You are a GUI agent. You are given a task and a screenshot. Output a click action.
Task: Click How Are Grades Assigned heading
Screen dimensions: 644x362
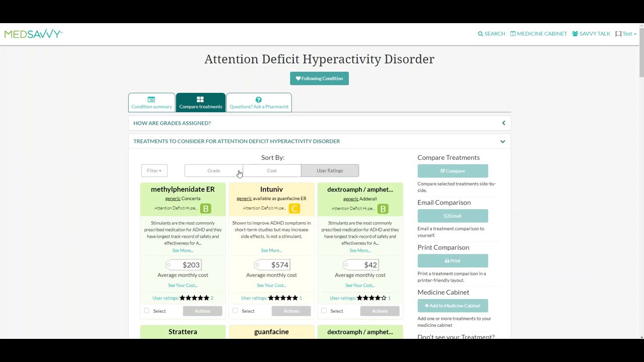172,123
